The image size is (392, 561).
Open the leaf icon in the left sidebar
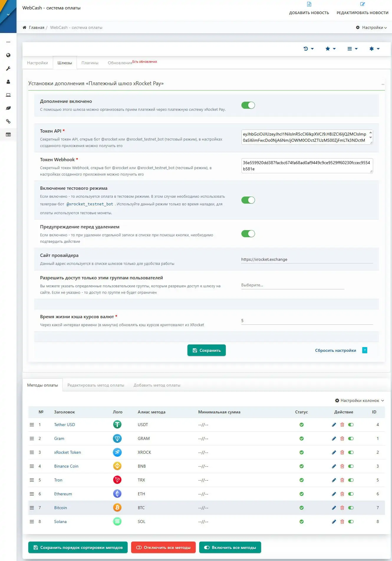pyautogui.click(x=8, y=108)
